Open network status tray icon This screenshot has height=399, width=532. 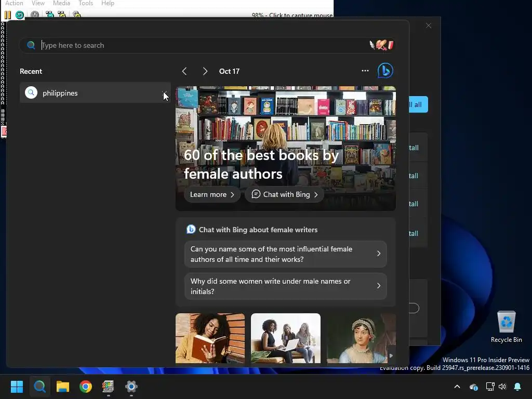(490, 387)
